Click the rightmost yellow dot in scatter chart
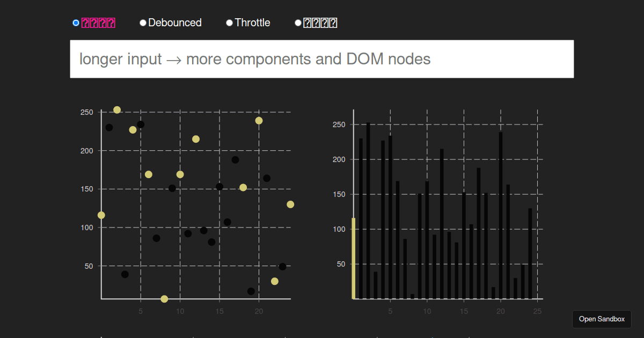 click(x=290, y=204)
